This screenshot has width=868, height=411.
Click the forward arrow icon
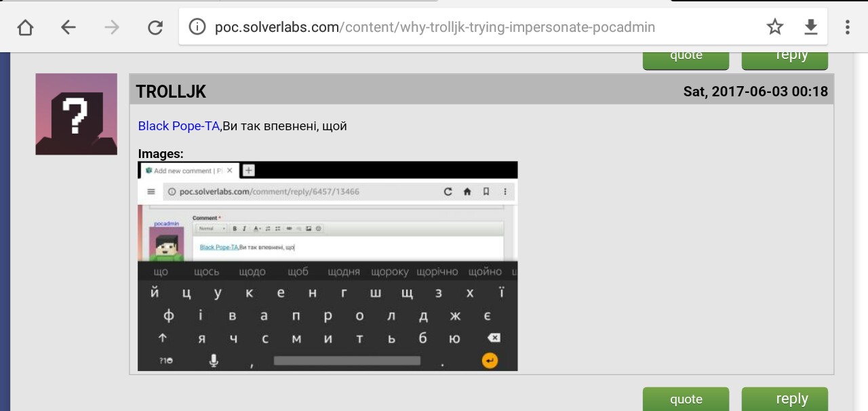pyautogui.click(x=112, y=27)
